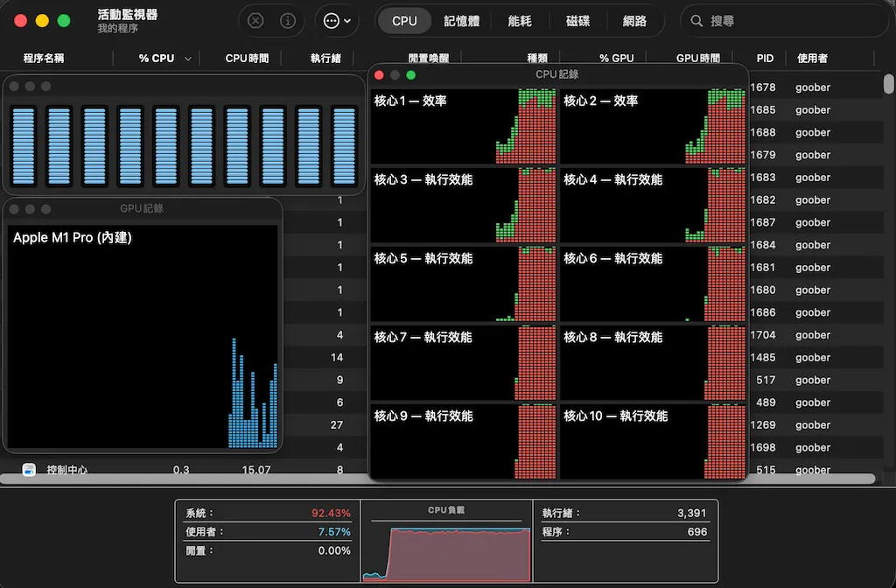Expand the ellipsis button's chevron menu

346,20
